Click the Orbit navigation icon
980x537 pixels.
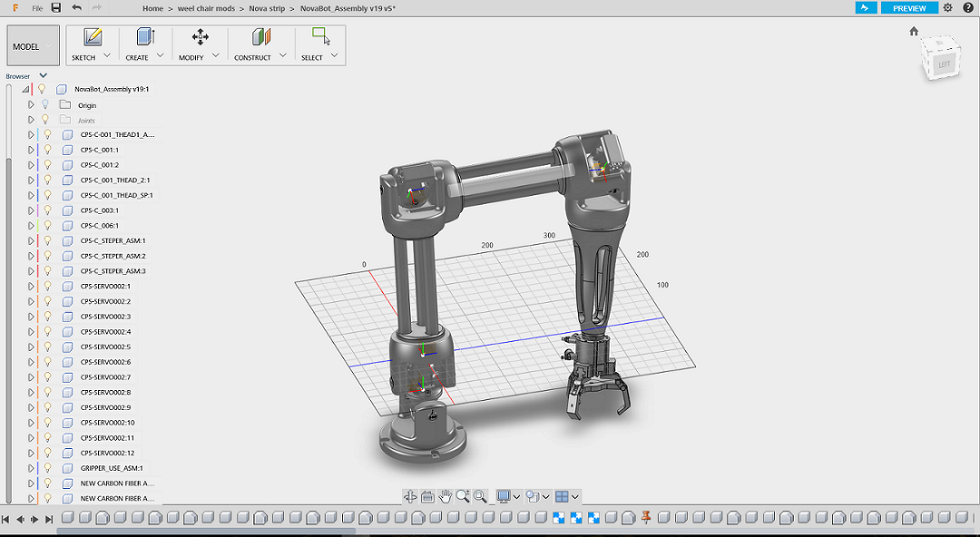(410, 496)
